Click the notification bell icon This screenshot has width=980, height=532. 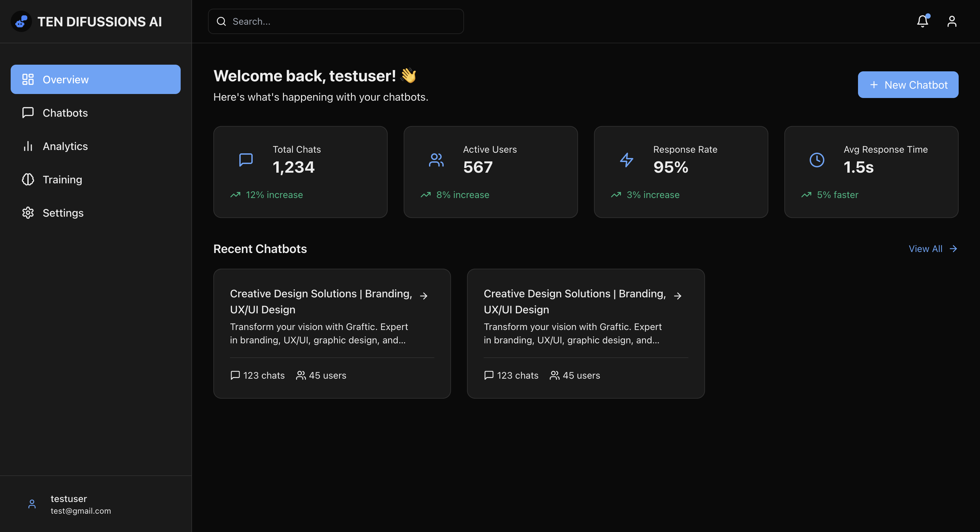click(x=922, y=21)
